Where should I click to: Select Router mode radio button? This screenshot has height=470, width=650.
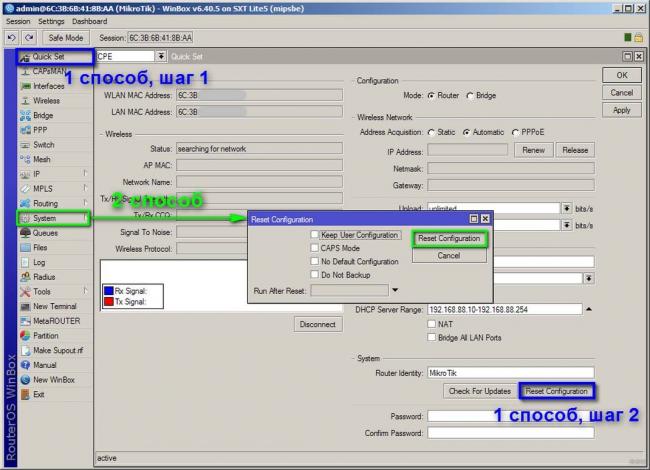click(x=432, y=96)
